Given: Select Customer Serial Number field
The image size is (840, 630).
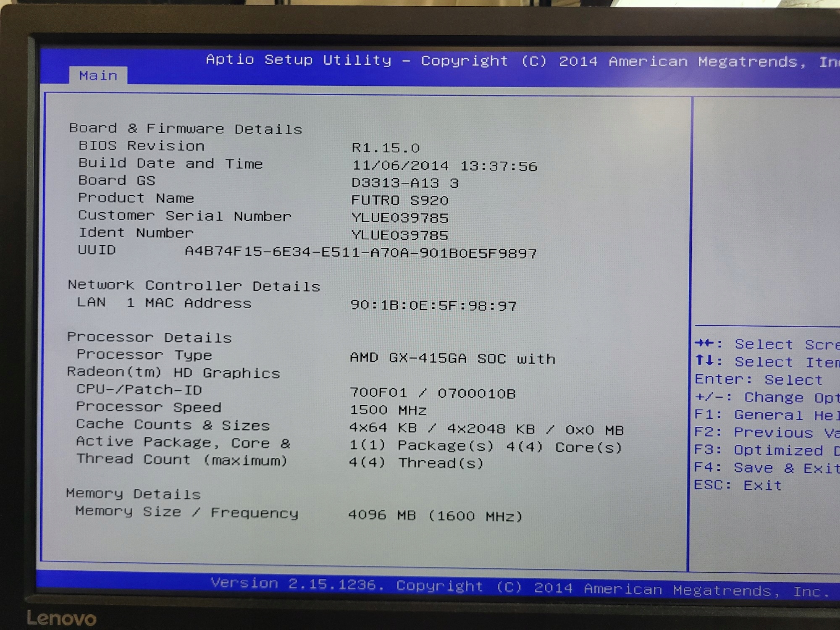Looking at the screenshot, I should 185,216.
